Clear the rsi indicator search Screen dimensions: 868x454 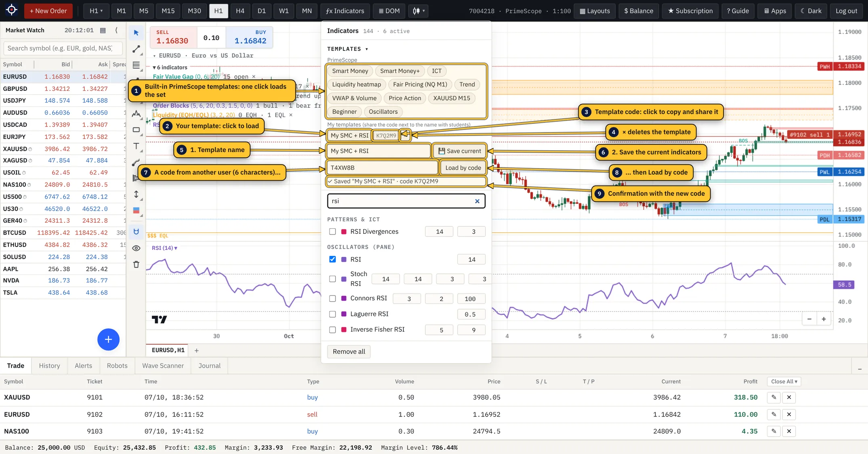click(477, 201)
